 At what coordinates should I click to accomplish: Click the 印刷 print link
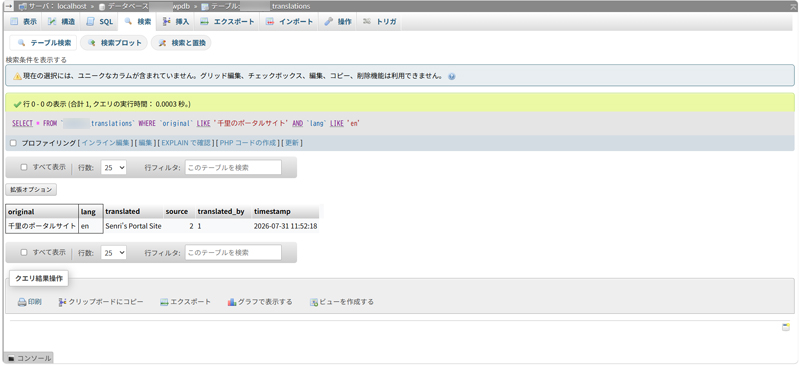[30, 302]
